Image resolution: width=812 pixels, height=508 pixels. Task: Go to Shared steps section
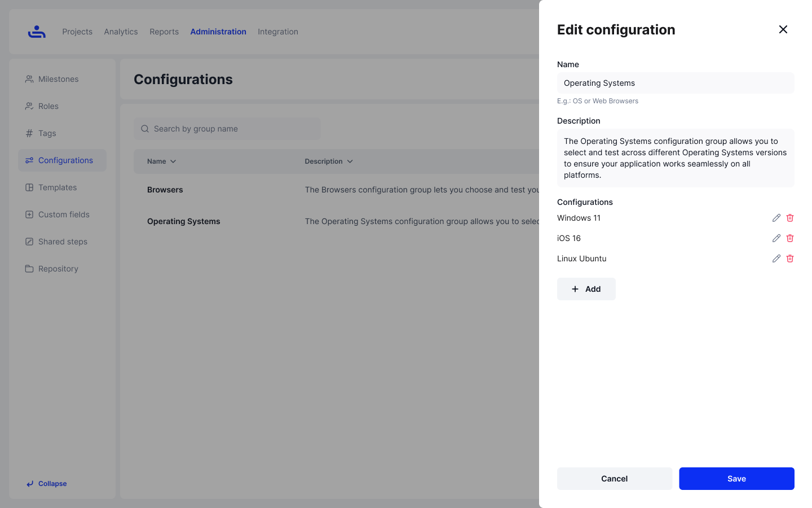tap(62, 242)
